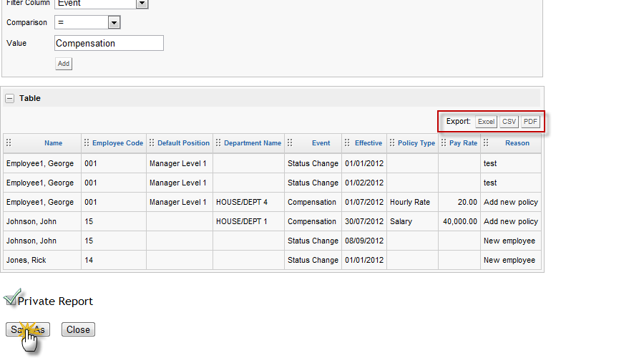Click the 'Hourly Rate' policy type cell
This screenshot has height=358, width=644.
(412, 202)
